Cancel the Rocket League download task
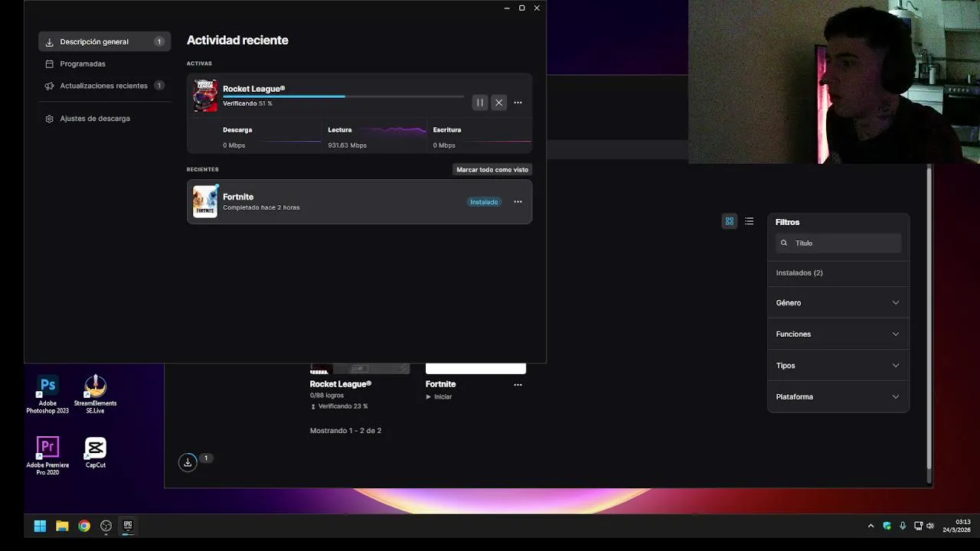 click(499, 103)
